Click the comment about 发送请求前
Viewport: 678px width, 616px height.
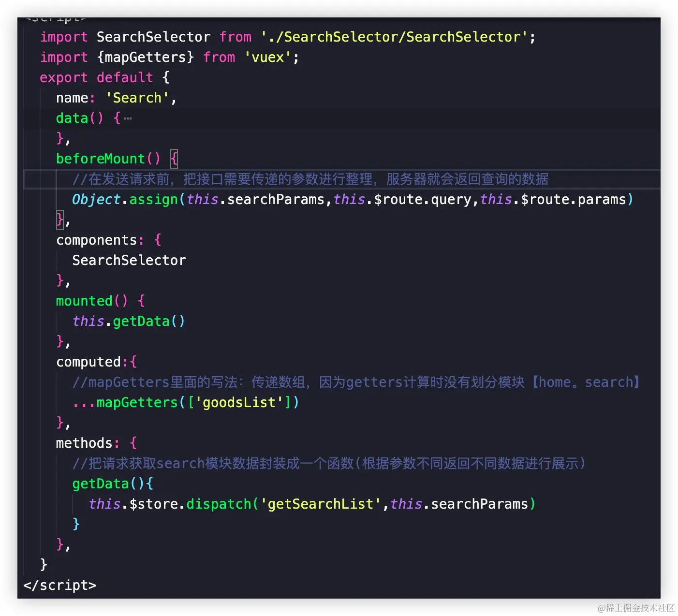310,179
